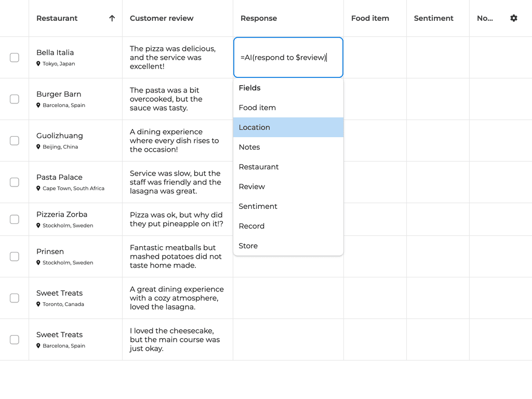The image size is (532, 399).
Task: Click the Customer review column header
Action: 162,18
